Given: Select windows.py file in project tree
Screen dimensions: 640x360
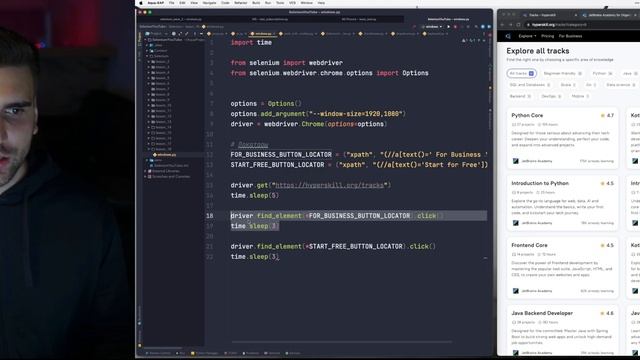Looking at the screenshot, I should (165, 155).
